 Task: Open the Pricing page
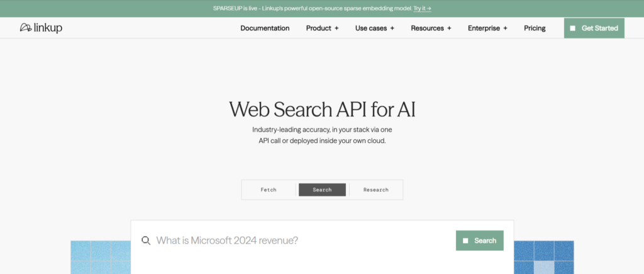pos(535,28)
